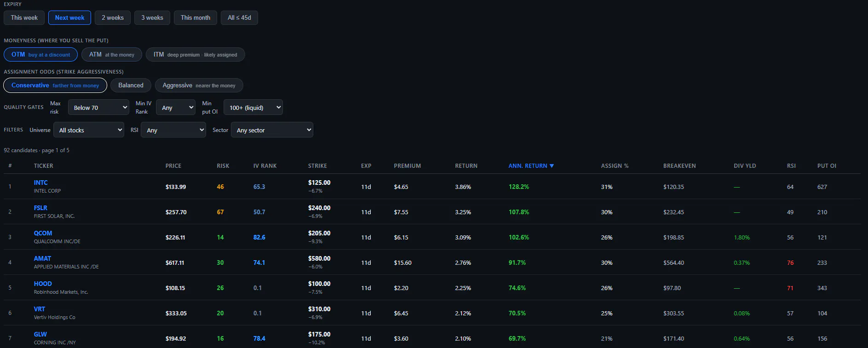The image size is (868, 348).
Task: Open the Universe All stocks dropdown
Action: tap(89, 130)
